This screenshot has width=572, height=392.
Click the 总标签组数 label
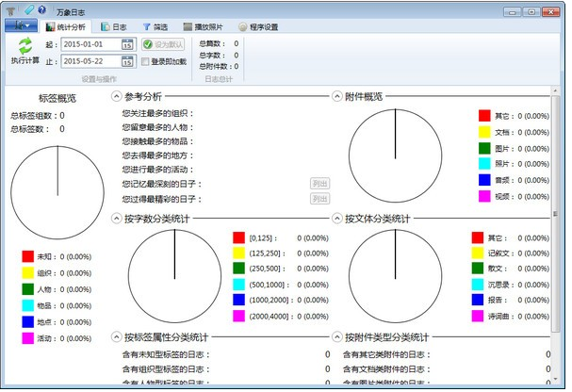point(34,116)
